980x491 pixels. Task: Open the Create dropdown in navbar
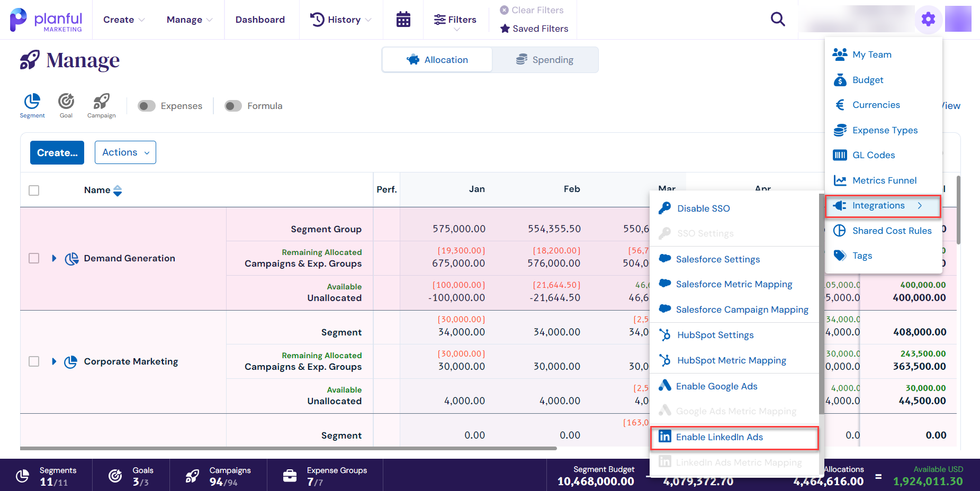point(124,20)
